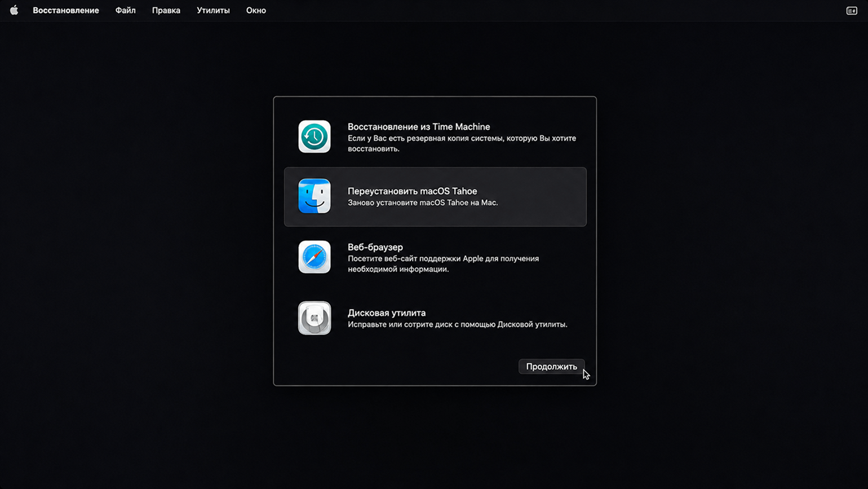868x489 pixels.
Task: Open the Восстановление menu
Action: (x=66, y=10)
